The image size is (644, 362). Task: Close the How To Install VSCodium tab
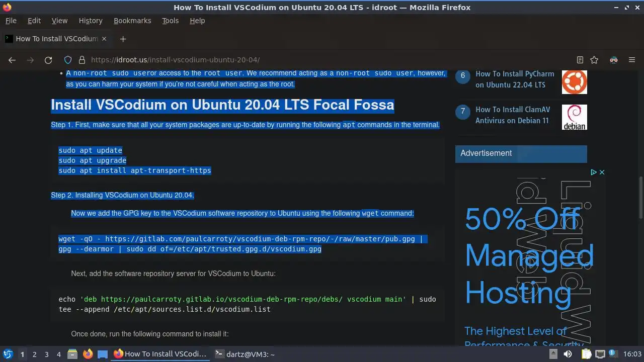(104, 39)
